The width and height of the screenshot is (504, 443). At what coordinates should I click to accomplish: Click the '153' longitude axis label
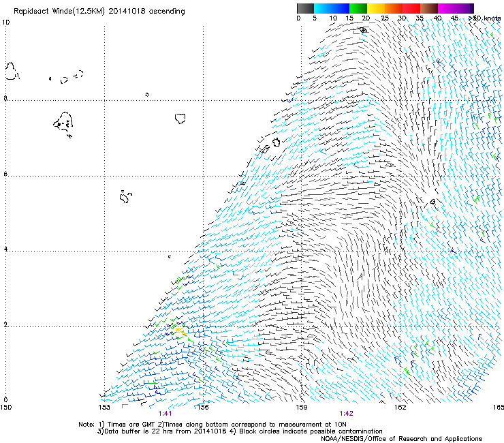click(104, 408)
